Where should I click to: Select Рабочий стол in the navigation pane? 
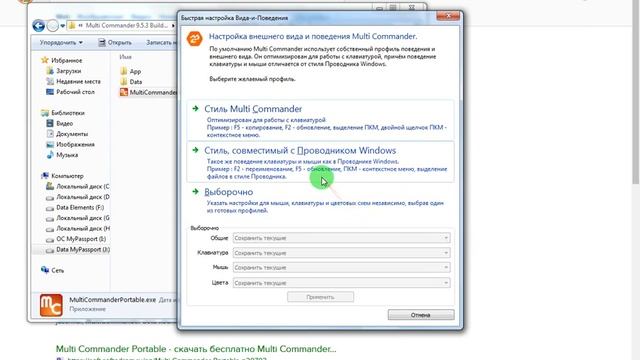[75, 92]
